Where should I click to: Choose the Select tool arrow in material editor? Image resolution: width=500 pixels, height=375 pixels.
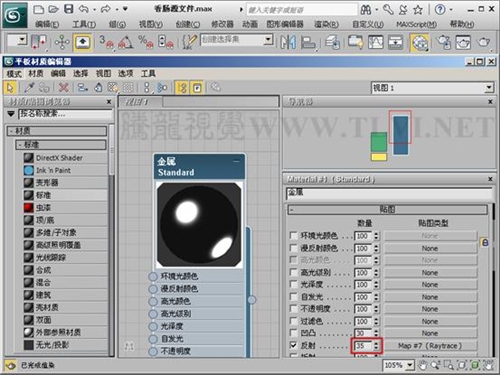(10, 88)
